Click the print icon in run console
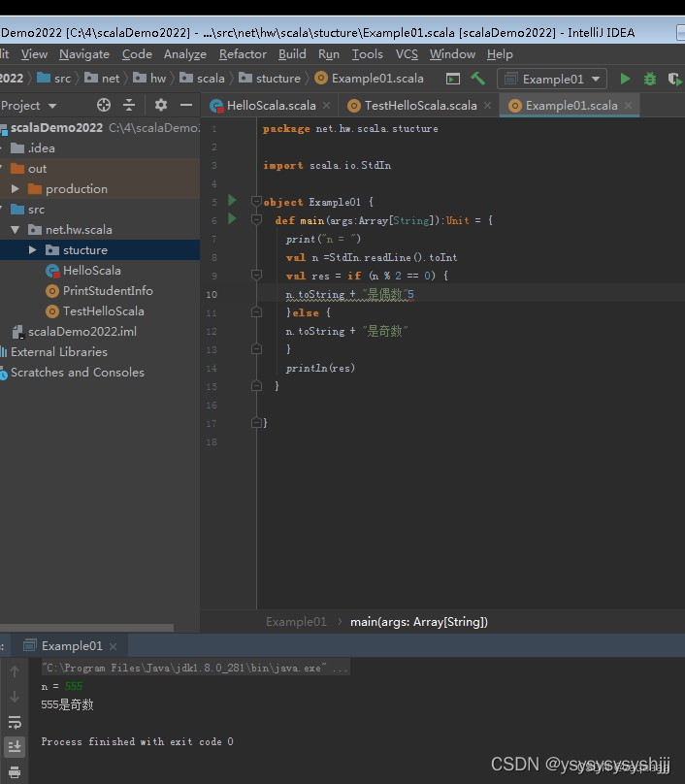 [15, 772]
